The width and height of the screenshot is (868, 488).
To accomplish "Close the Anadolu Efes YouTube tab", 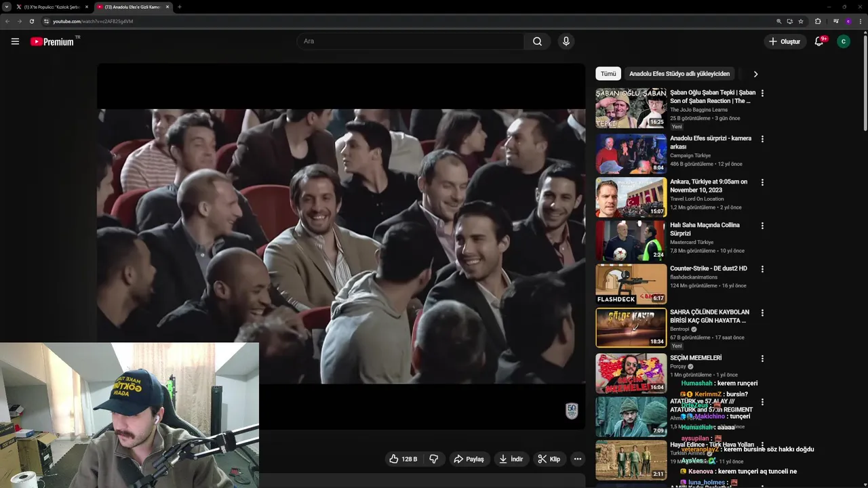I will click(x=167, y=7).
